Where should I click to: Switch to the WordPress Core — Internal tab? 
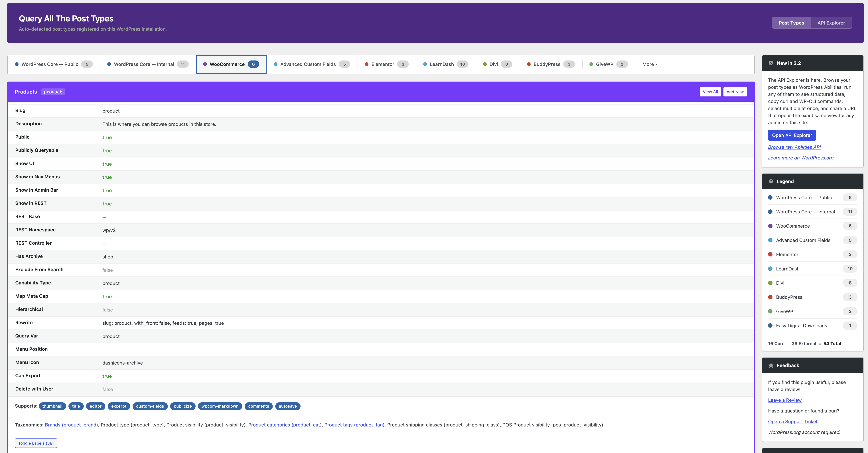click(143, 64)
